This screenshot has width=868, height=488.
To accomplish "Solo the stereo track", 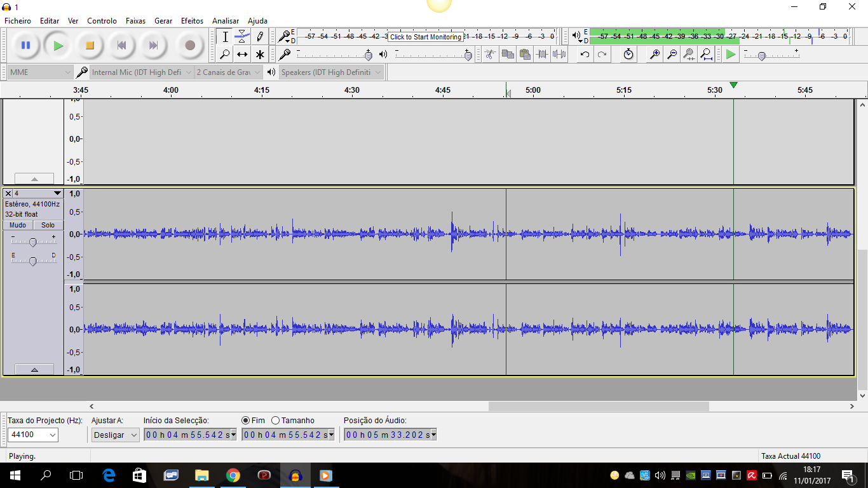I will [48, 226].
